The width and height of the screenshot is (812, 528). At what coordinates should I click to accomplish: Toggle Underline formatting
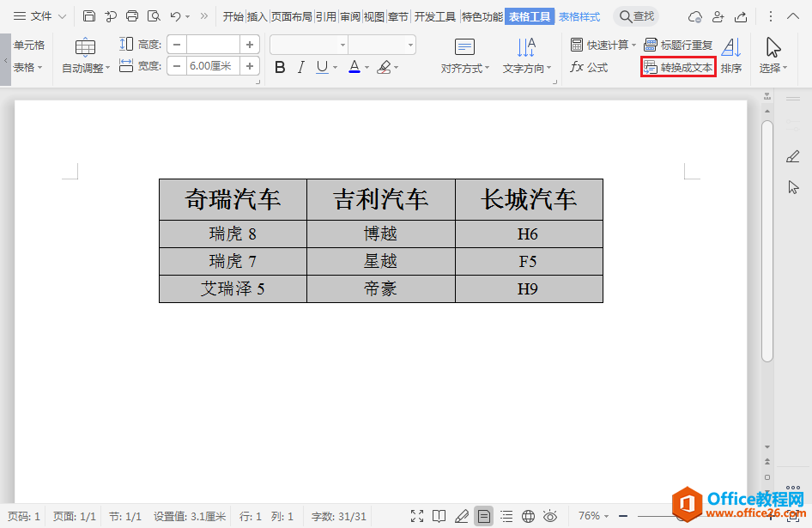point(322,67)
